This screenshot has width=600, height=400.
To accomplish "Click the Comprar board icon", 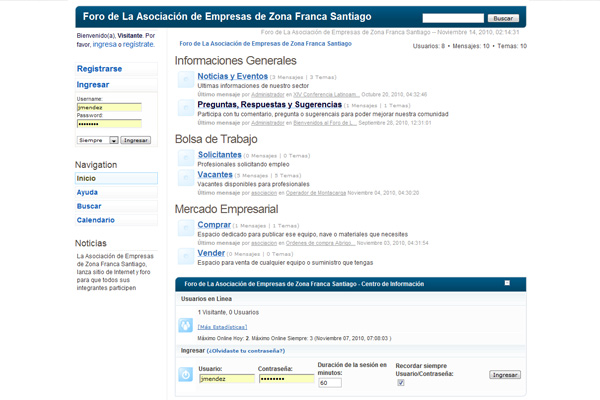I will [185, 229].
